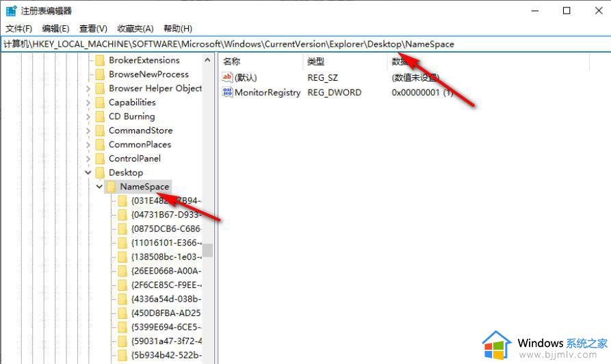Expand the CommandStore key
611x364 pixels.
coord(88,131)
